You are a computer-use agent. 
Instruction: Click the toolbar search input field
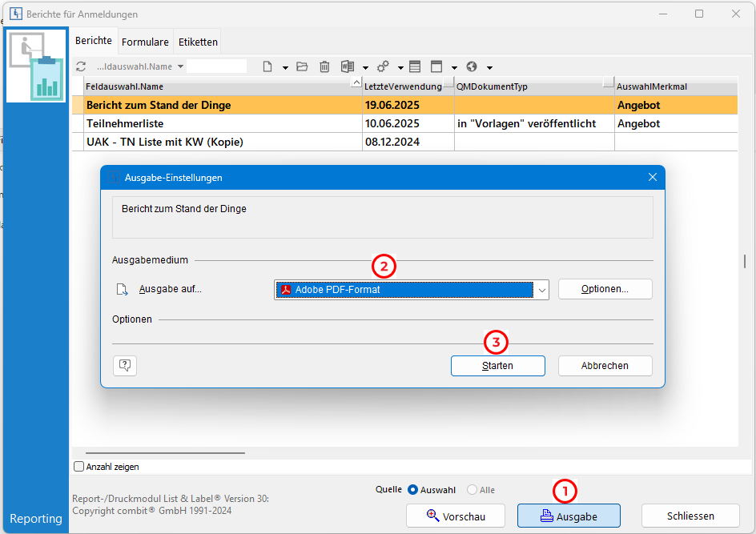[217, 67]
